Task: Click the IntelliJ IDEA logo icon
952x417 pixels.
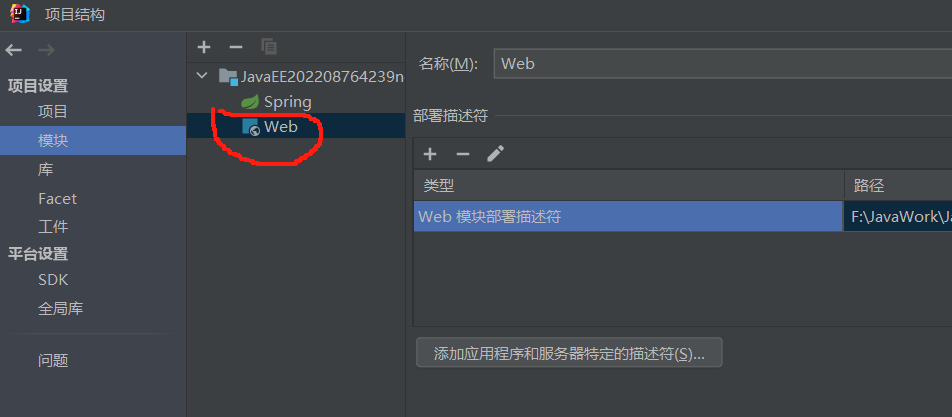Action: click(20, 13)
